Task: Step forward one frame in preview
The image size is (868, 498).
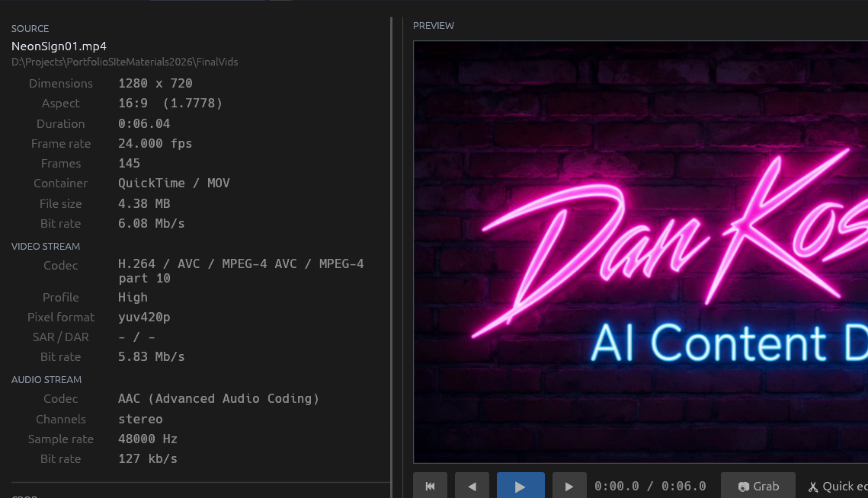Action: [x=569, y=487]
